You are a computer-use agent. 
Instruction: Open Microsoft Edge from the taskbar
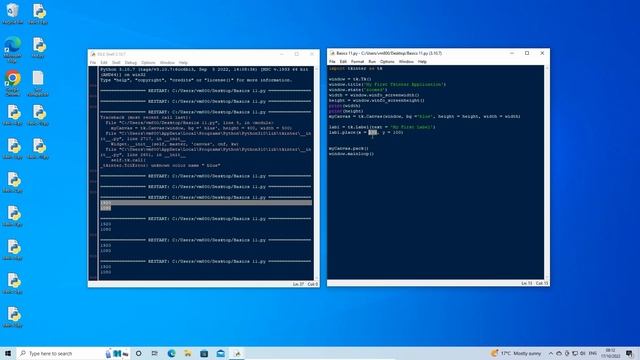click(171, 353)
